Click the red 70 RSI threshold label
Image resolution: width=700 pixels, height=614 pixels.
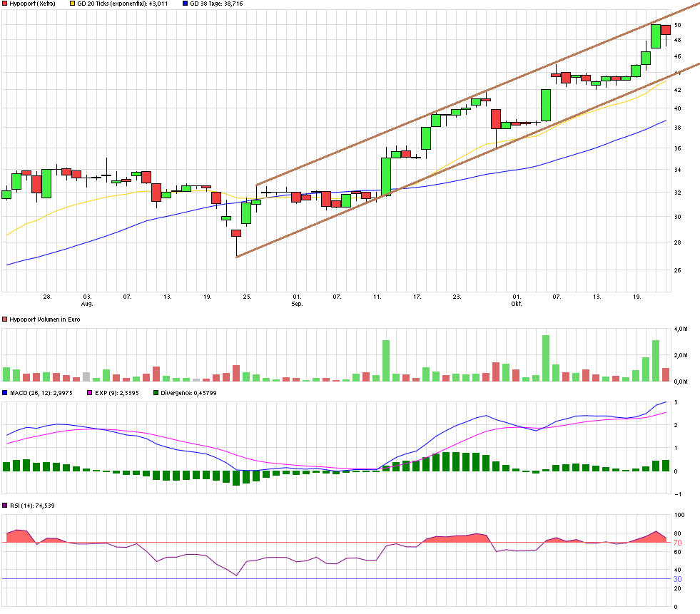point(678,543)
